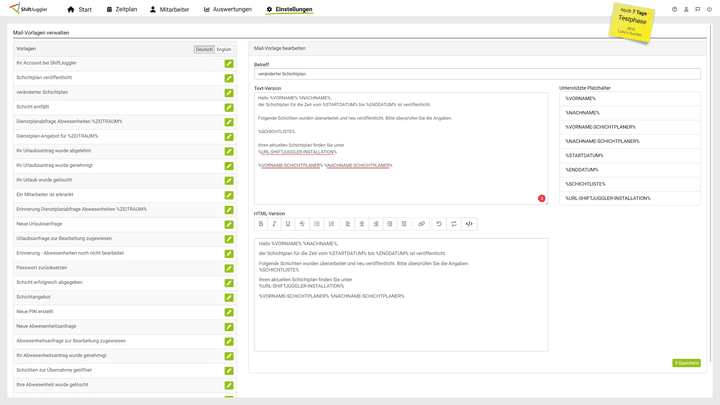Click the Bold formatting icon
720x405 pixels.
click(x=261, y=224)
